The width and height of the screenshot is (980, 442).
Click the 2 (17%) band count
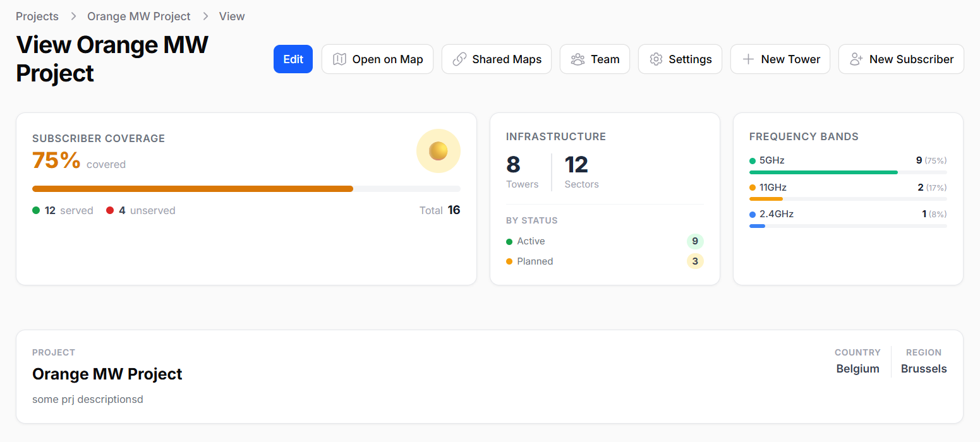coord(932,188)
